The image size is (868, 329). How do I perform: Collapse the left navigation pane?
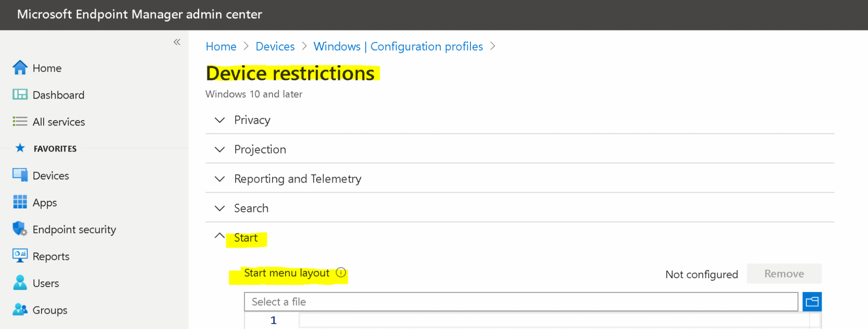[177, 42]
